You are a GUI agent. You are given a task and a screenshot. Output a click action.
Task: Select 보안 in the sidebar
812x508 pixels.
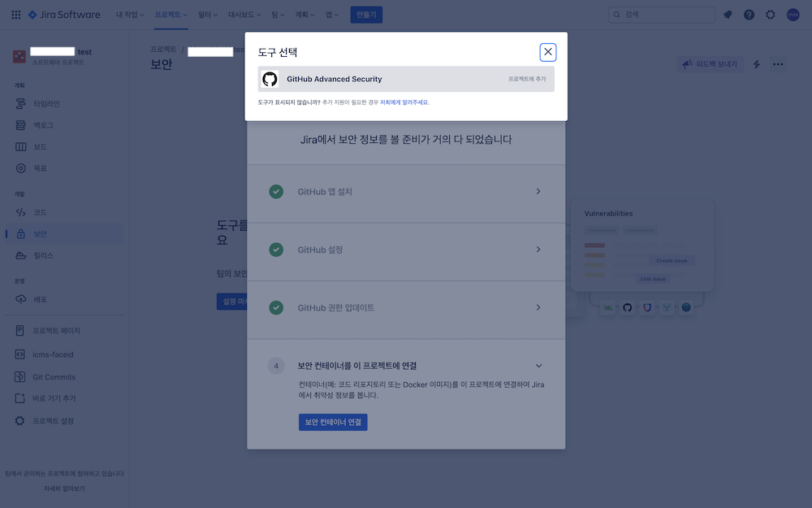64,234
